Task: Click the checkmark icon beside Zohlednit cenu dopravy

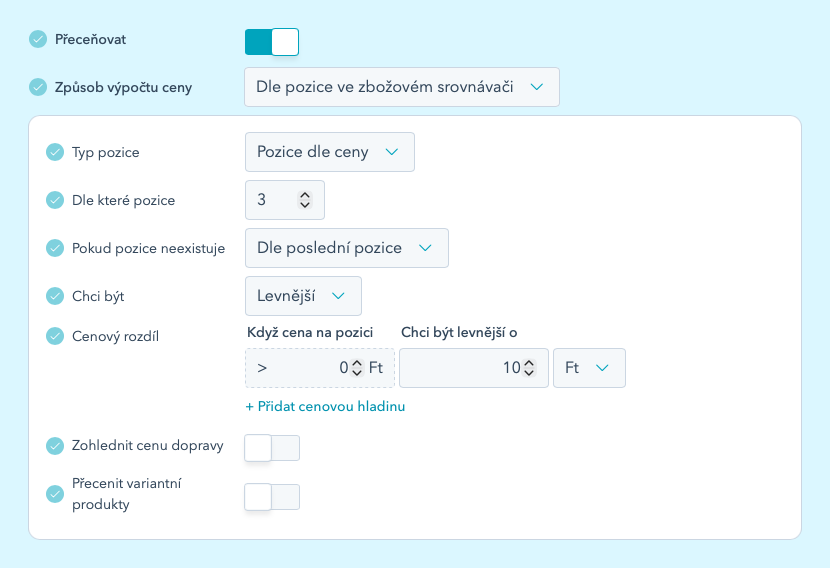Action: pos(55,446)
